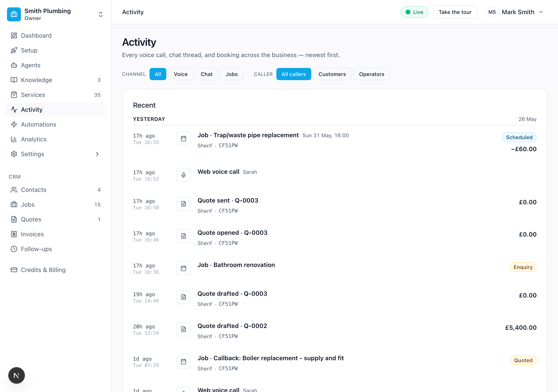Screen dimensions: 558x392
Task: Click the £5,400.00 amount
Action: coord(521,328)
